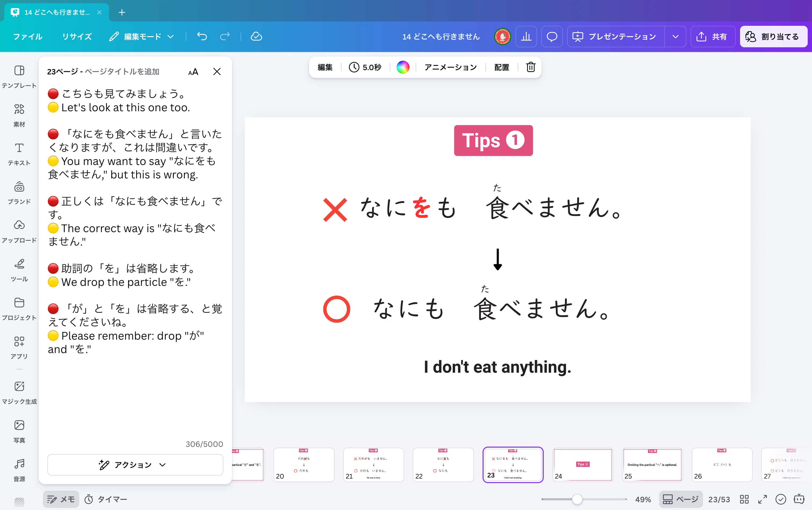Open the プロジェクト (Projects) sidebar panel
Screen dimensions: 812x510
pos(19,309)
